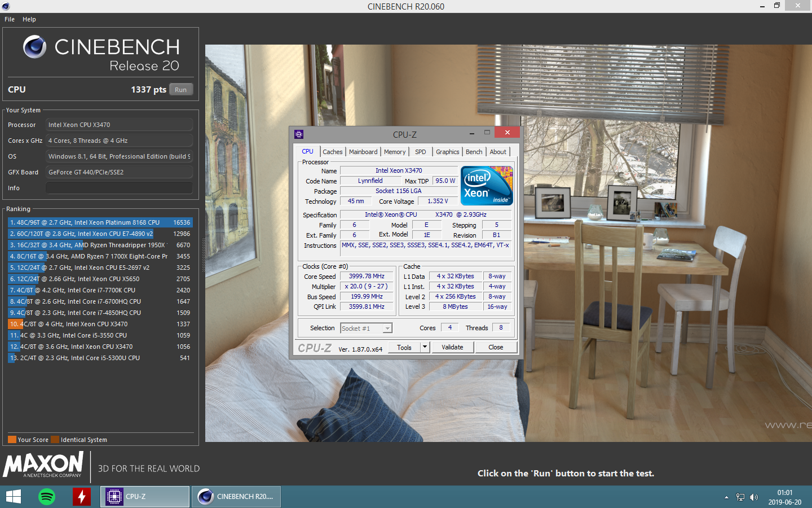Open Help menu in Cinebench
Screen dimensions: 812x508
(29, 19)
